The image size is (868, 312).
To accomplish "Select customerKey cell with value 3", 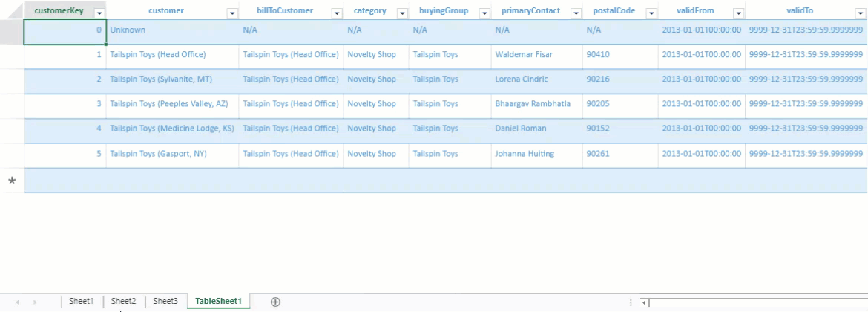I will 65,104.
